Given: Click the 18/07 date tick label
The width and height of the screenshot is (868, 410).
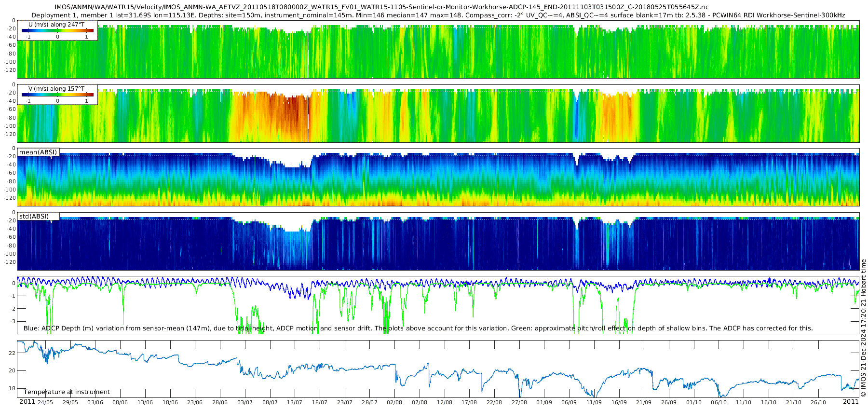Looking at the screenshot, I should pyautogui.click(x=320, y=402).
